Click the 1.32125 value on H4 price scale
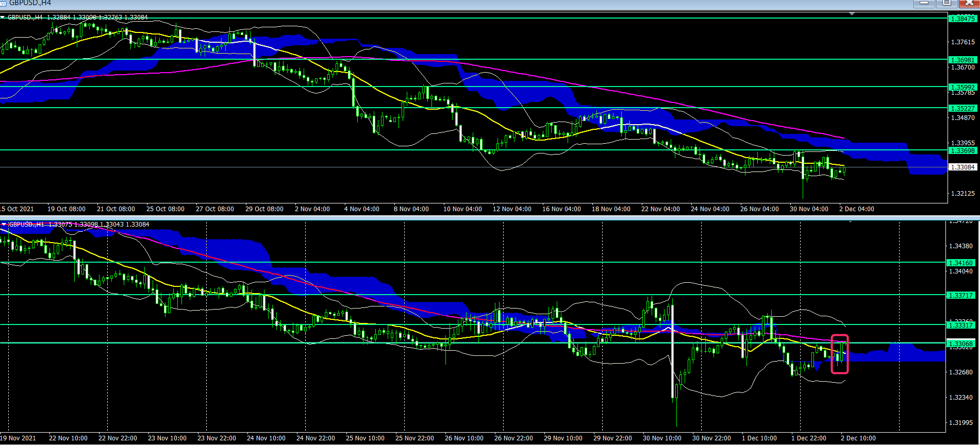This screenshot has width=980, height=445. [962, 194]
